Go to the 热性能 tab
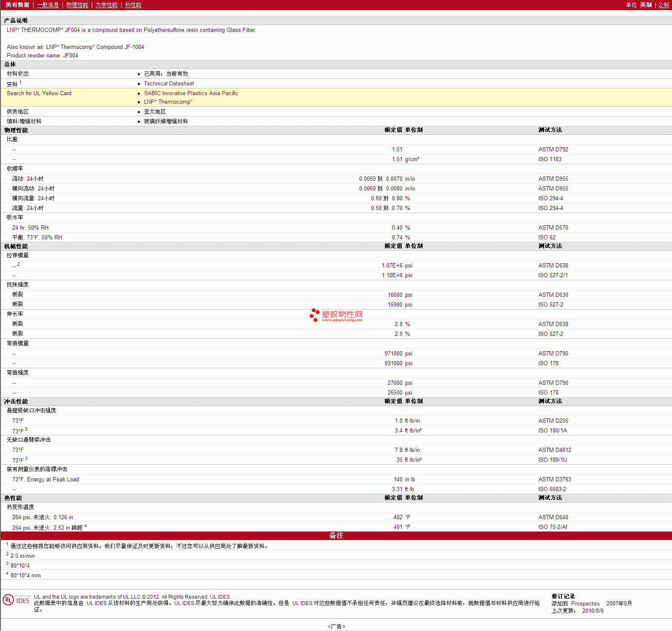Viewport: 672px width, 631px height. [x=133, y=5]
